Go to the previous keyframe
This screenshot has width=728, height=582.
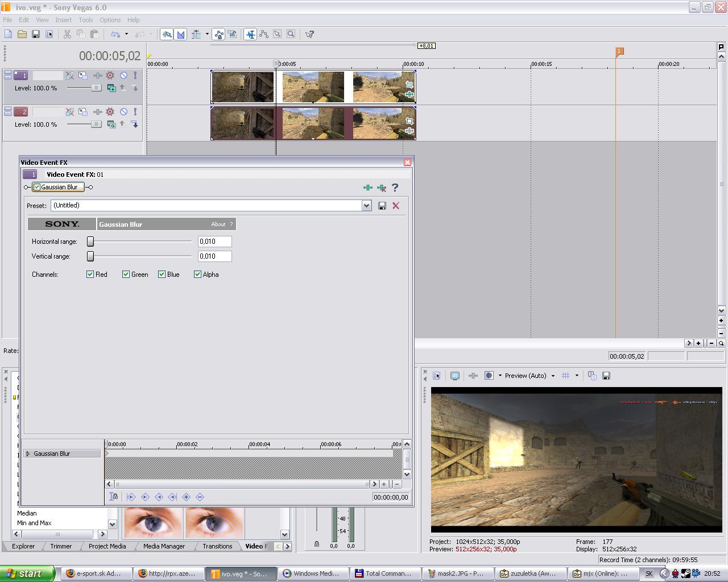click(x=145, y=497)
